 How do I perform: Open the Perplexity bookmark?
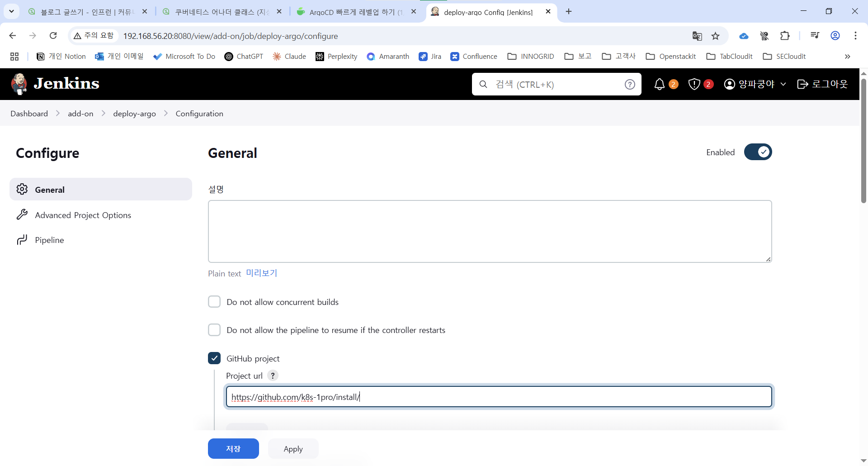(336, 57)
